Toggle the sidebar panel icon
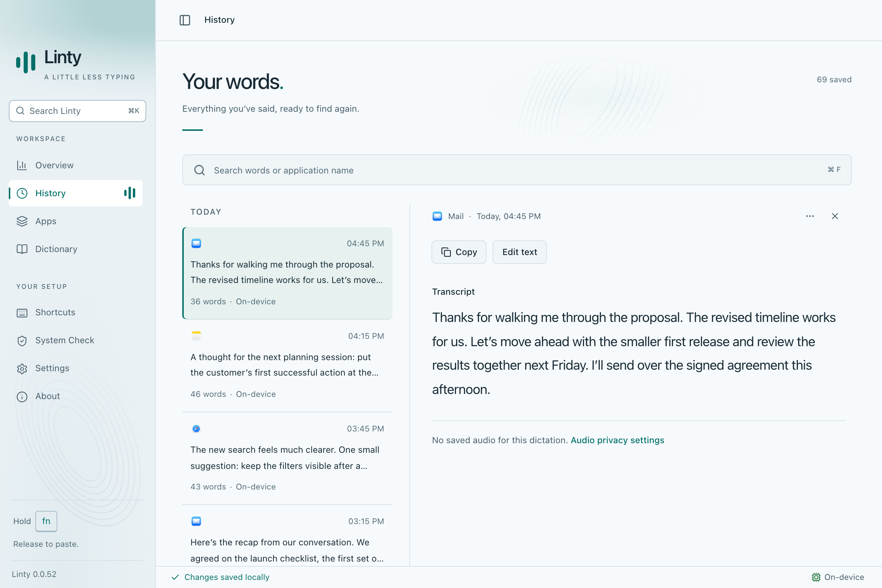Image resolution: width=882 pixels, height=588 pixels. (185, 20)
